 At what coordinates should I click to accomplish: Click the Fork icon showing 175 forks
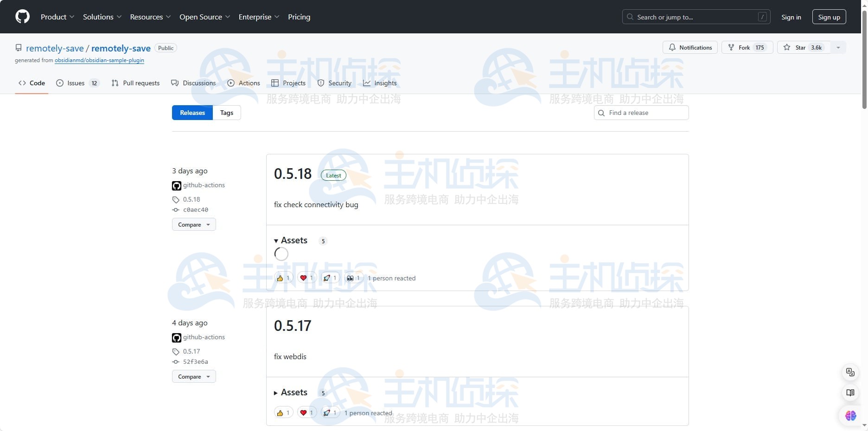pos(731,47)
